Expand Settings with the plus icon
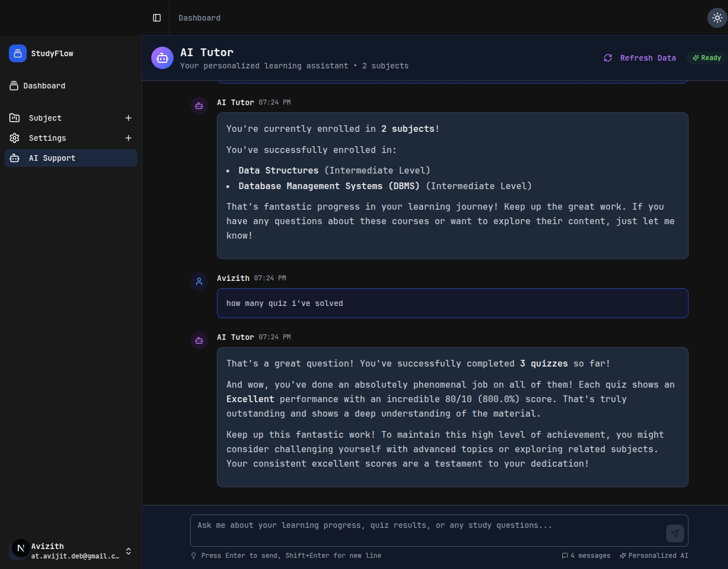Screen dimensions: 728x569 128,138
